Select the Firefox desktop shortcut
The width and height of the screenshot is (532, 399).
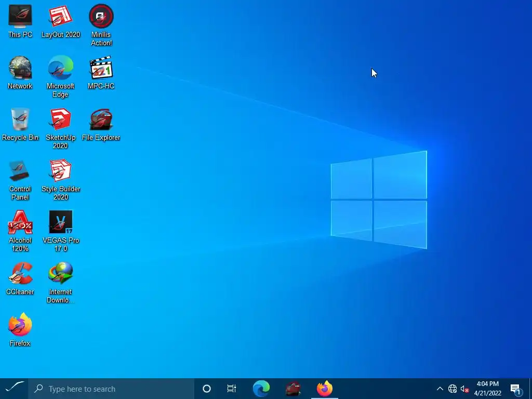pos(20,329)
